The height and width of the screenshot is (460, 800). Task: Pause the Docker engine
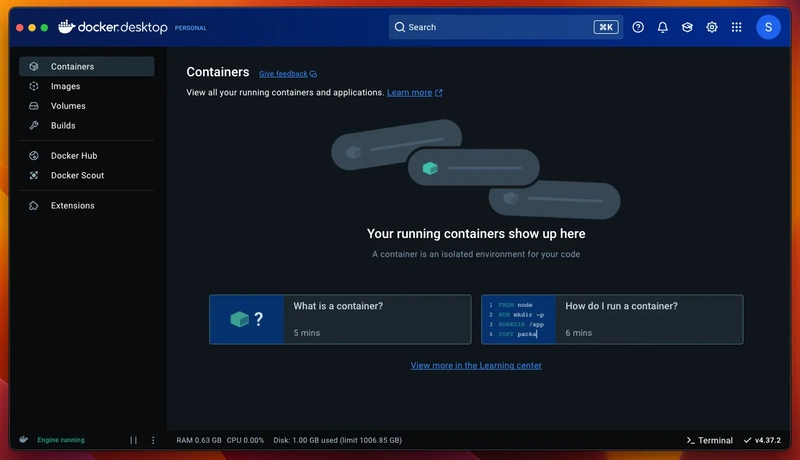point(133,440)
